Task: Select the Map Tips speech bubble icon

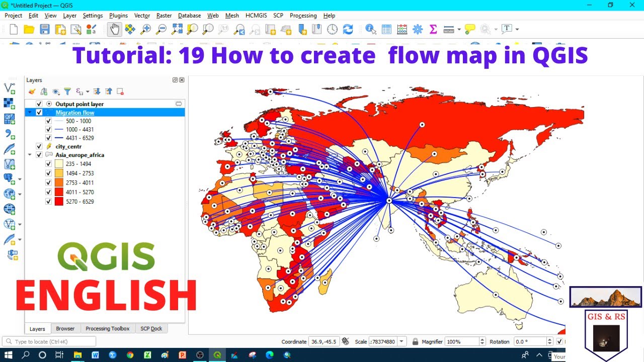Action: 470,29
